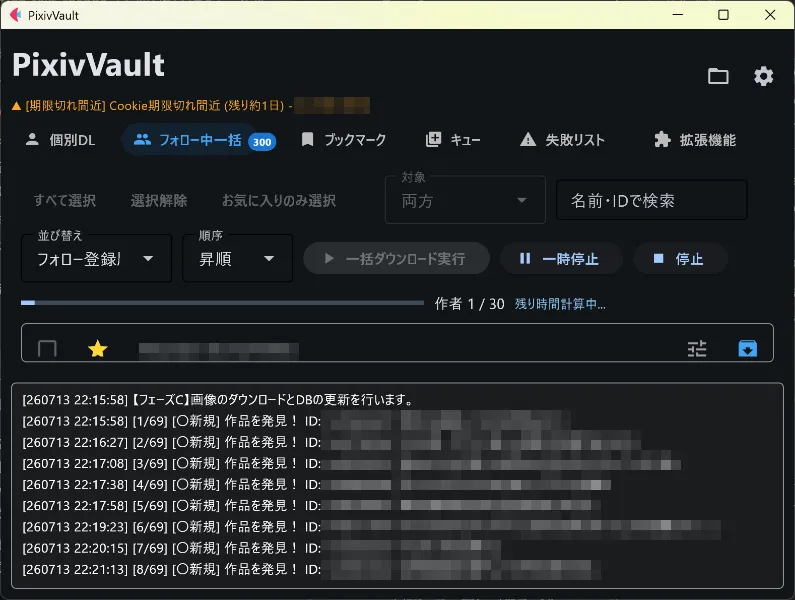Click the PixivVault logo in title bar

tap(16, 15)
